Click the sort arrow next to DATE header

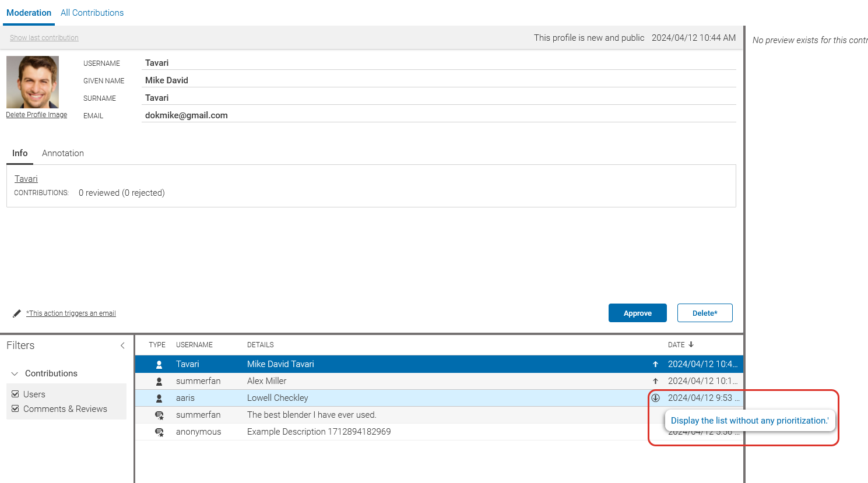pyautogui.click(x=691, y=345)
